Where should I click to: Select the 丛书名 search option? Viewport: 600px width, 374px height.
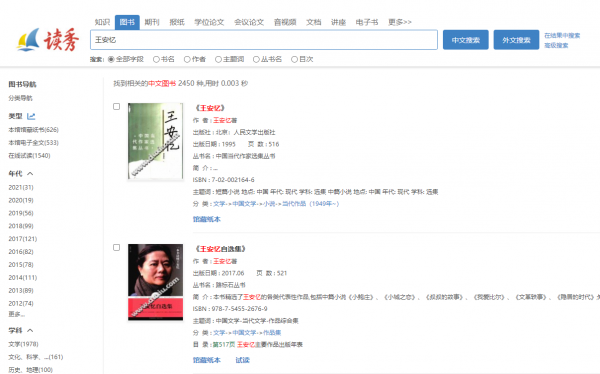256,59
